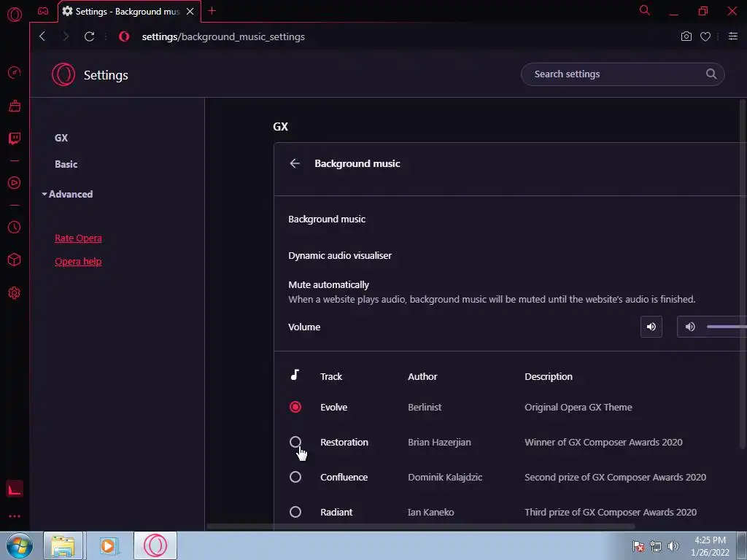Open Settings gear sidebar icon
747x560 pixels.
tap(15, 293)
